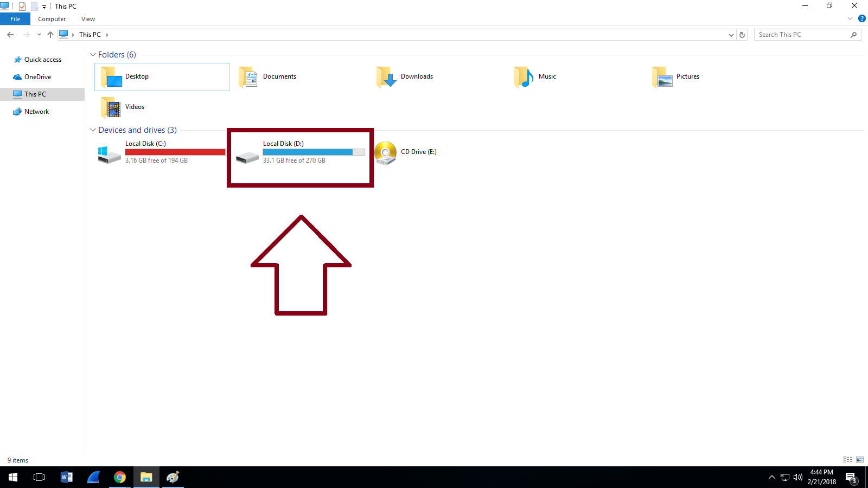This screenshot has width=868, height=488.
Task: Open Task View from the taskbar
Action: (x=39, y=477)
